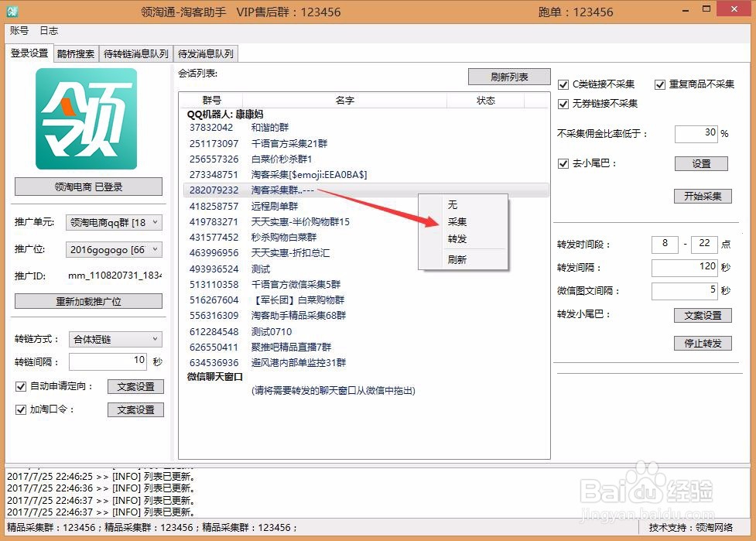
Task: Toggle the 无券链接不采集 checkbox
Action: tap(563, 103)
